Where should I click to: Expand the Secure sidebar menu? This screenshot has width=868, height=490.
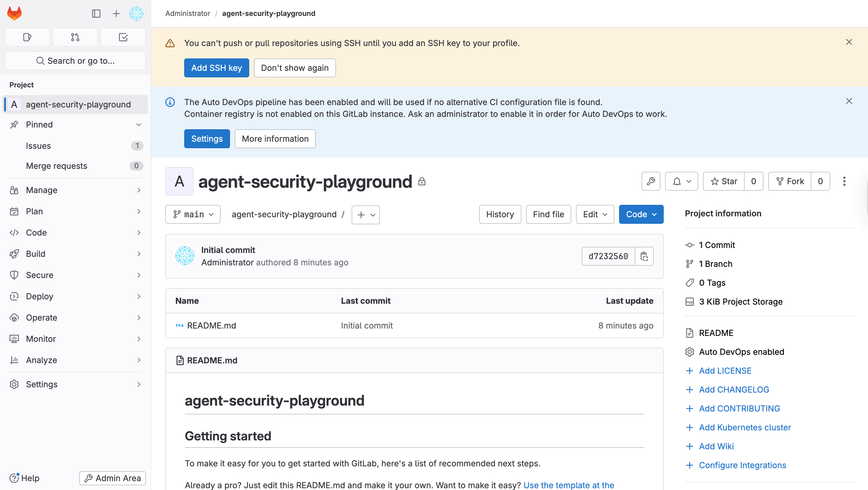(75, 275)
